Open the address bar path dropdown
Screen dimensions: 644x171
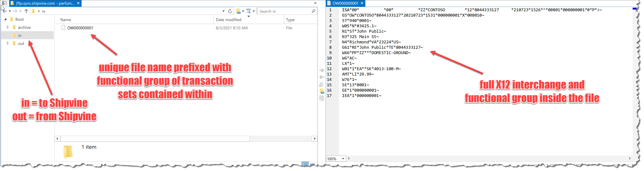(223, 11)
